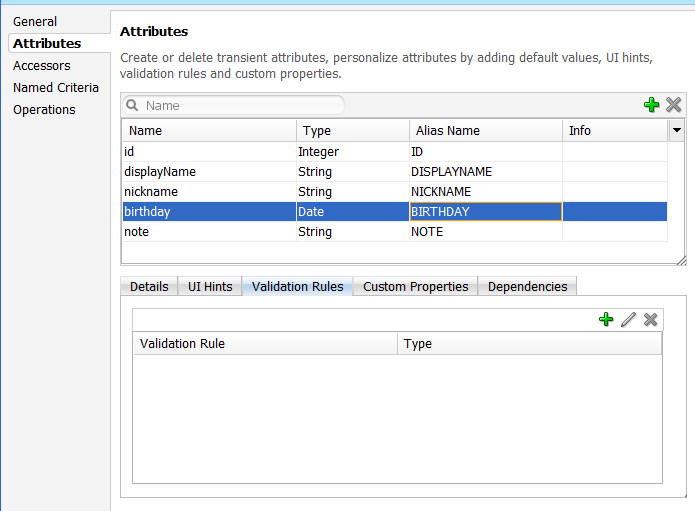The width and height of the screenshot is (695, 511).
Task: Click the NOTE alias cell
Action: click(x=486, y=231)
